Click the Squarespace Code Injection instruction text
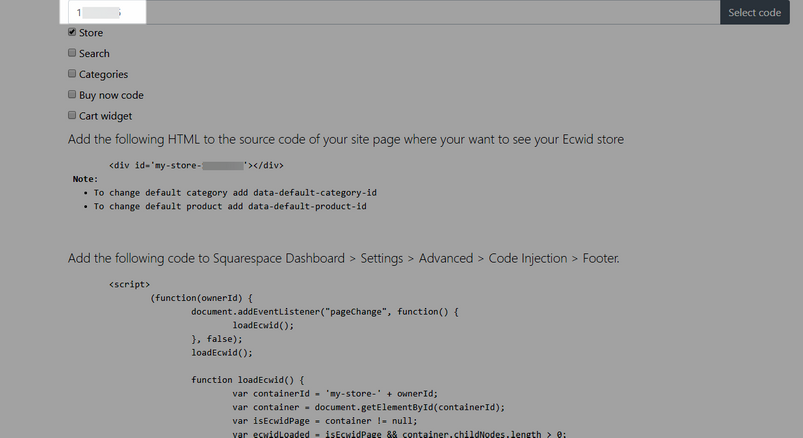 (344, 258)
